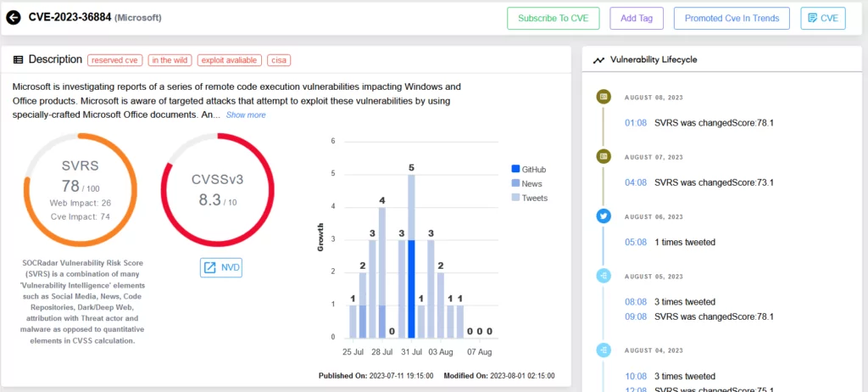Screen dimensions: 868x392
Task: Click the 28 Jul bar with value 4
Action: (x=382, y=272)
